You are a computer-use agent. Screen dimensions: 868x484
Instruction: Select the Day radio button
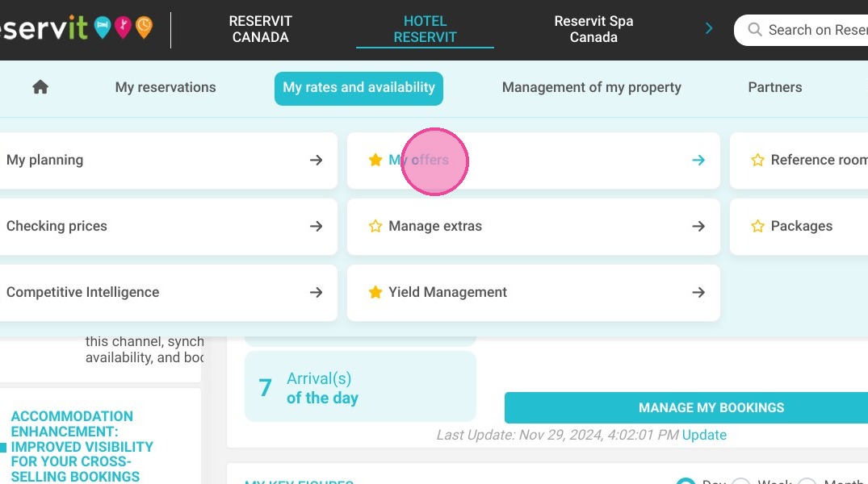[x=686, y=482]
